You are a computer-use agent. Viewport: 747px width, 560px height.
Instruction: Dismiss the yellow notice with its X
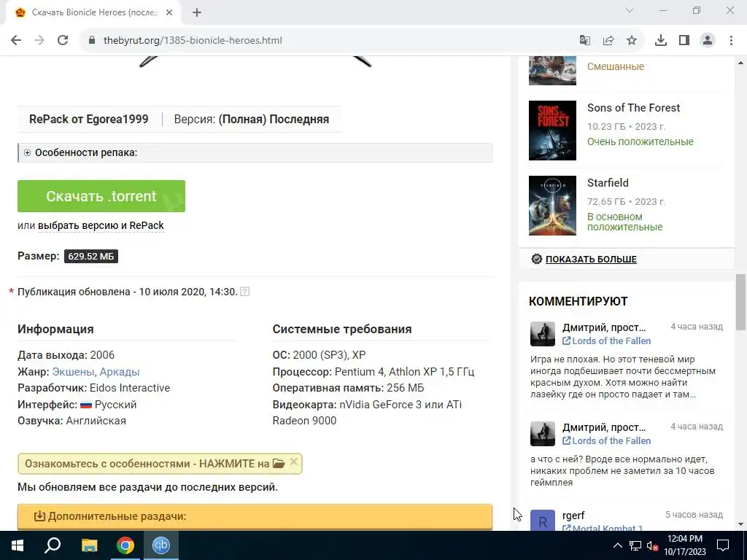point(294,462)
